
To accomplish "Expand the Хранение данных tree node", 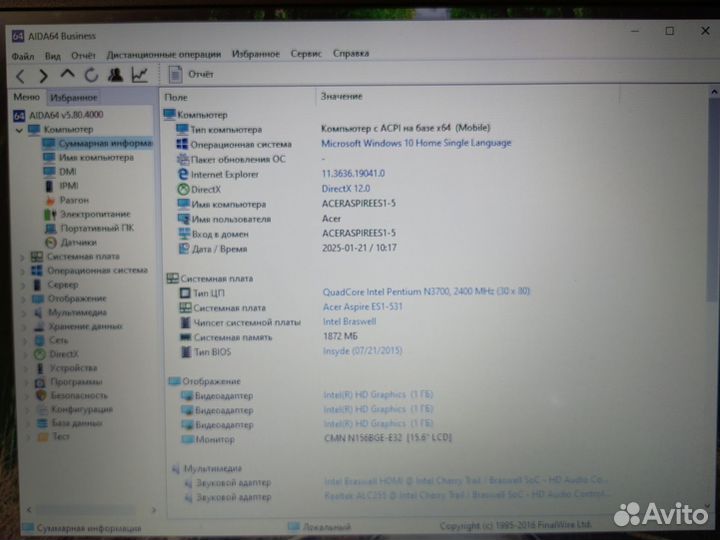I will [25, 327].
